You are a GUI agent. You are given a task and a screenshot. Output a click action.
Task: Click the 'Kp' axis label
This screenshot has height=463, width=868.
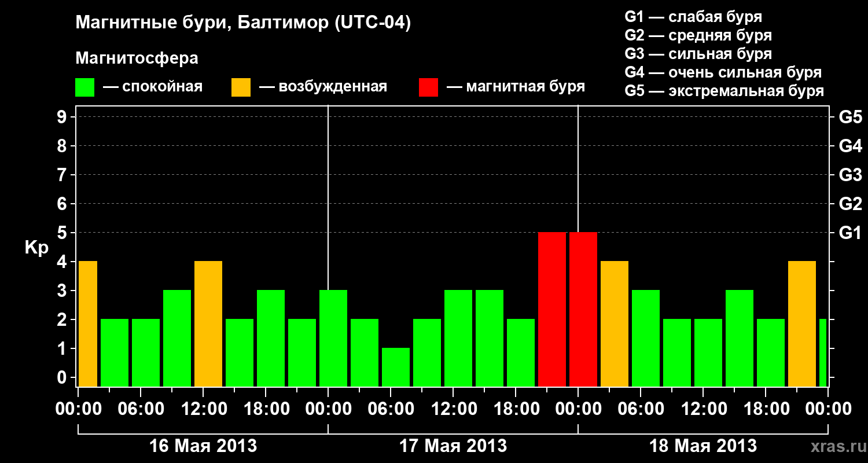(x=36, y=248)
